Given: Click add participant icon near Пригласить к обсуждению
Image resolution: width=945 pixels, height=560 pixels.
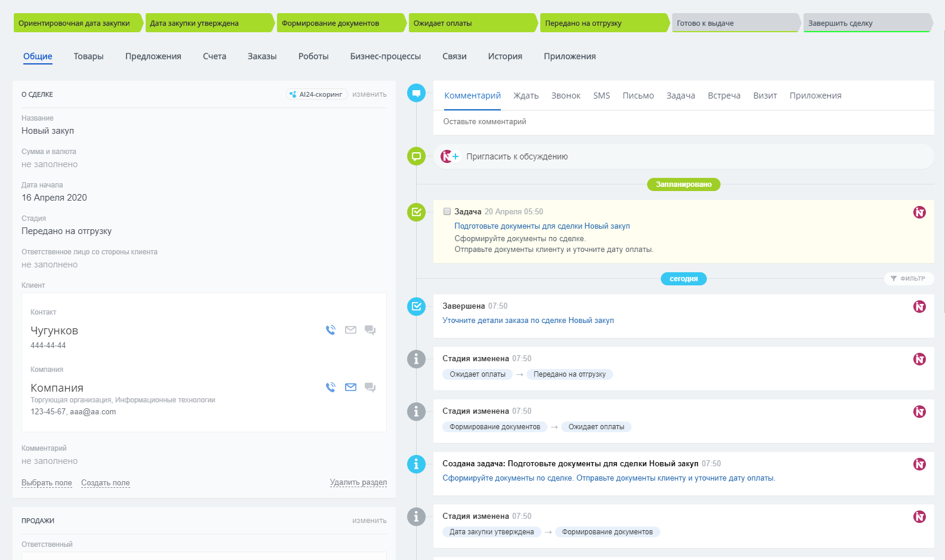Looking at the screenshot, I should click(x=455, y=156).
